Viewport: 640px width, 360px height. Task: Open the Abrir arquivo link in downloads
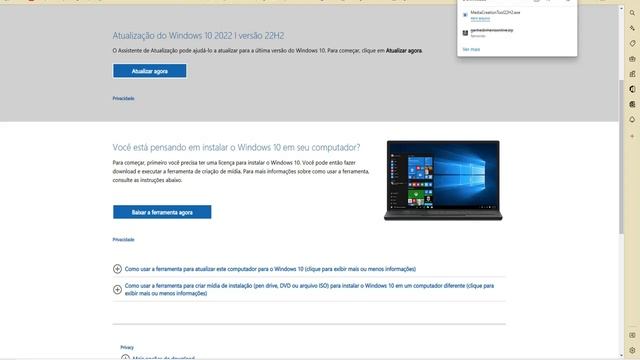[x=480, y=18]
